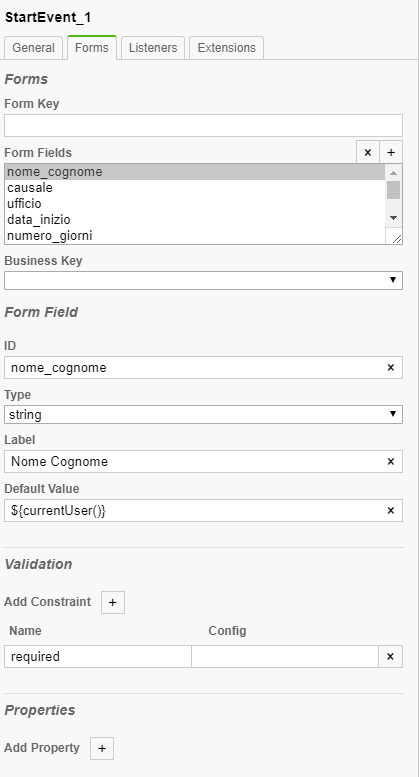419x777 pixels.
Task: Add a new validation constraint
Action: [112, 602]
